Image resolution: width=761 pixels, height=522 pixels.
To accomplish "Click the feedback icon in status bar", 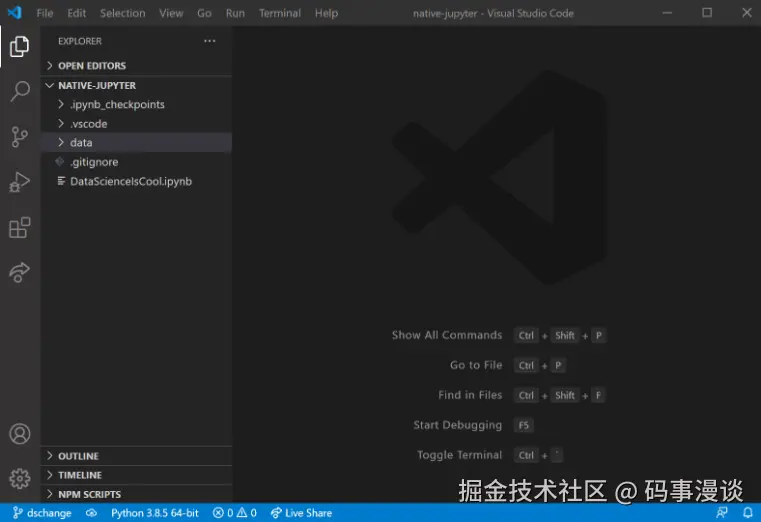I will [x=722, y=513].
